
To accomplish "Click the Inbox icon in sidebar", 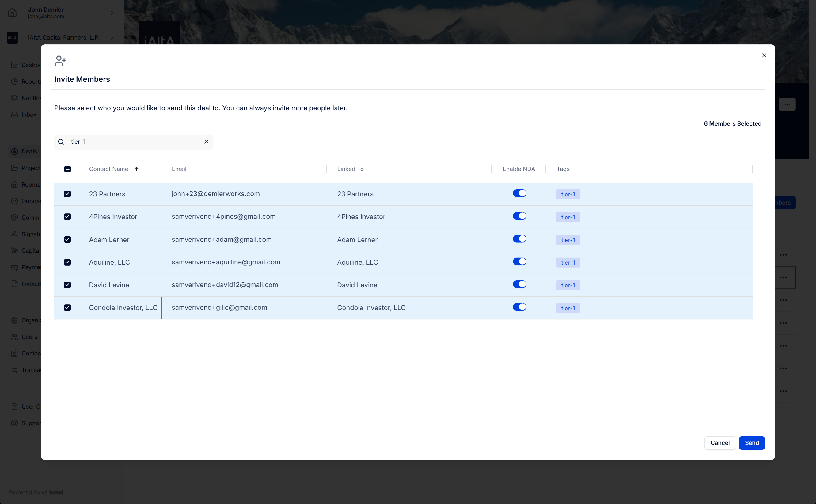I will coord(14,115).
